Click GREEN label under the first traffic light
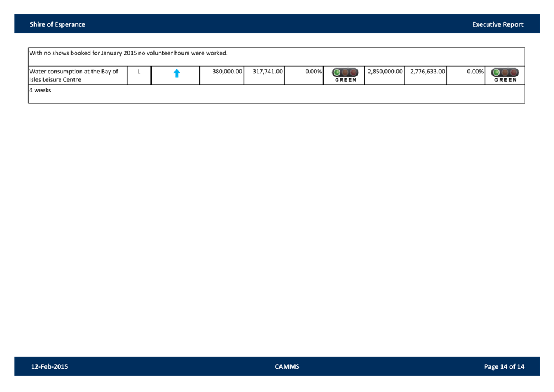The image size is (554, 392). point(344,80)
